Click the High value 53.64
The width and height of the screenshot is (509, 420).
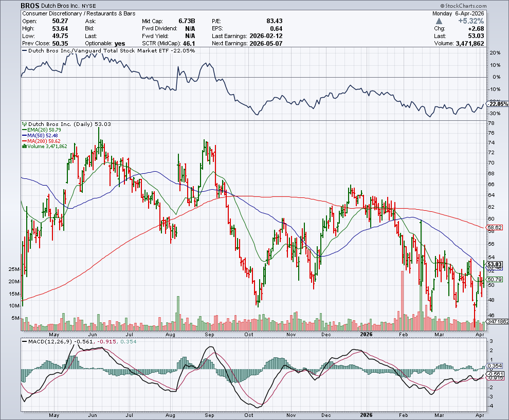[x=60, y=29]
